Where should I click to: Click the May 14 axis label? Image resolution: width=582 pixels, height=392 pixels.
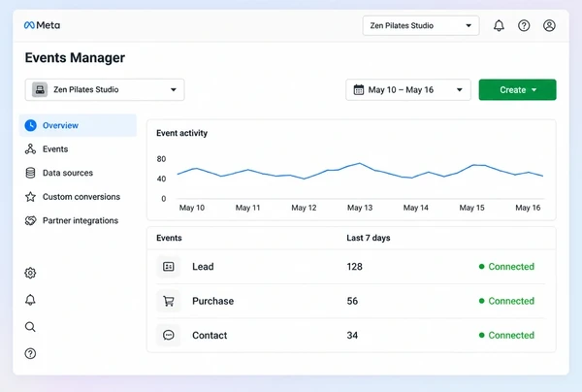(416, 208)
